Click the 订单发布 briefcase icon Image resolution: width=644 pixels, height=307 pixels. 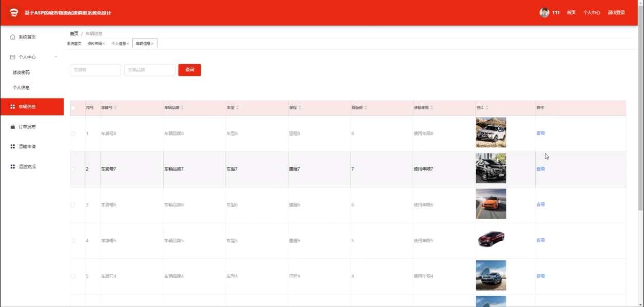coord(13,127)
